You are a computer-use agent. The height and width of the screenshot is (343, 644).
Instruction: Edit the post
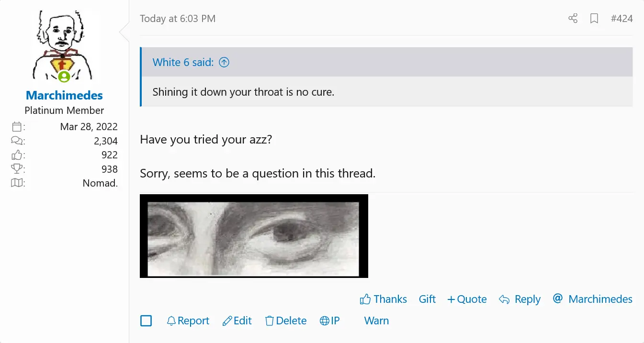click(237, 321)
